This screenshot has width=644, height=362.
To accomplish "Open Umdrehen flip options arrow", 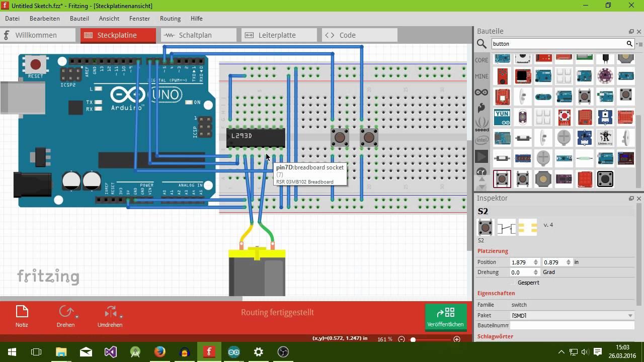I will point(121,317).
